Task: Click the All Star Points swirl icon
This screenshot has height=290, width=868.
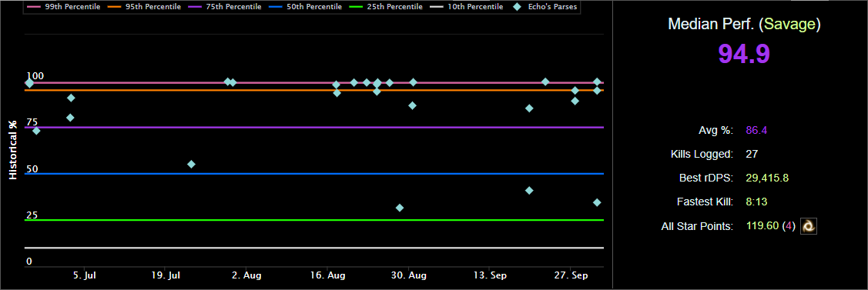Action: point(809,226)
